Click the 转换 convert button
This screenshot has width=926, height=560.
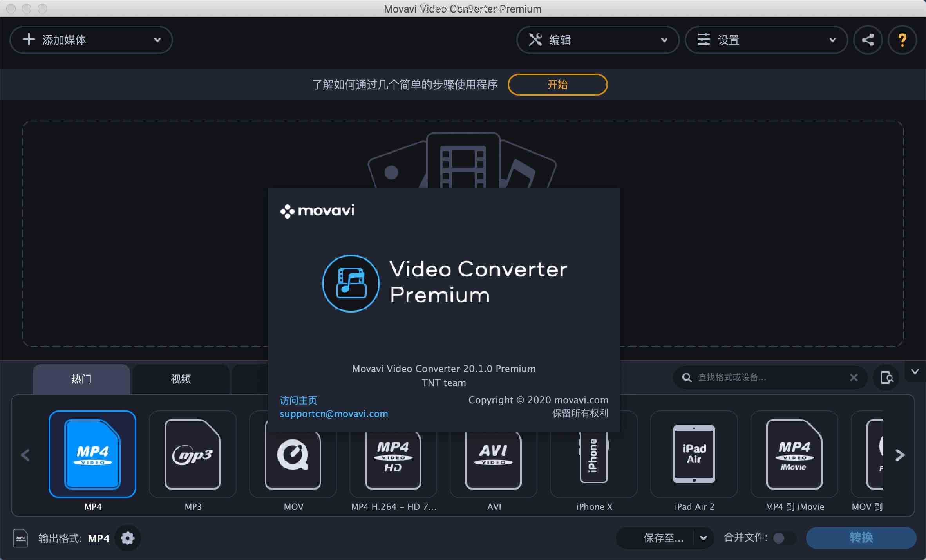pos(861,538)
